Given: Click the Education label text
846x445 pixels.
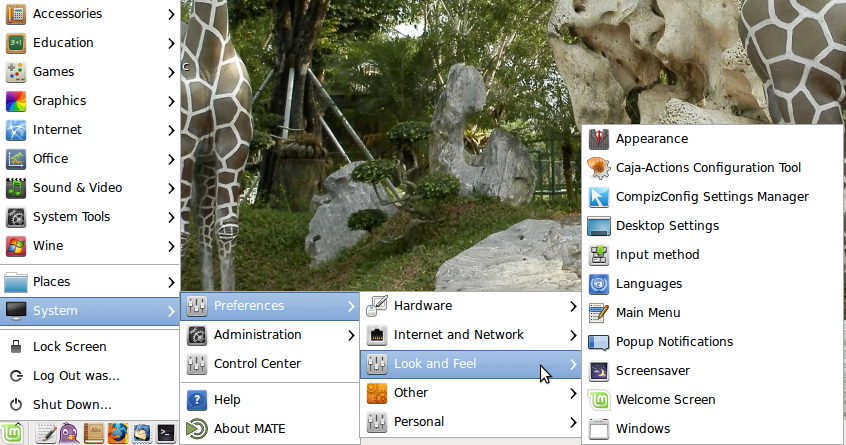Looking at the screenshot, I should point(63,43).
